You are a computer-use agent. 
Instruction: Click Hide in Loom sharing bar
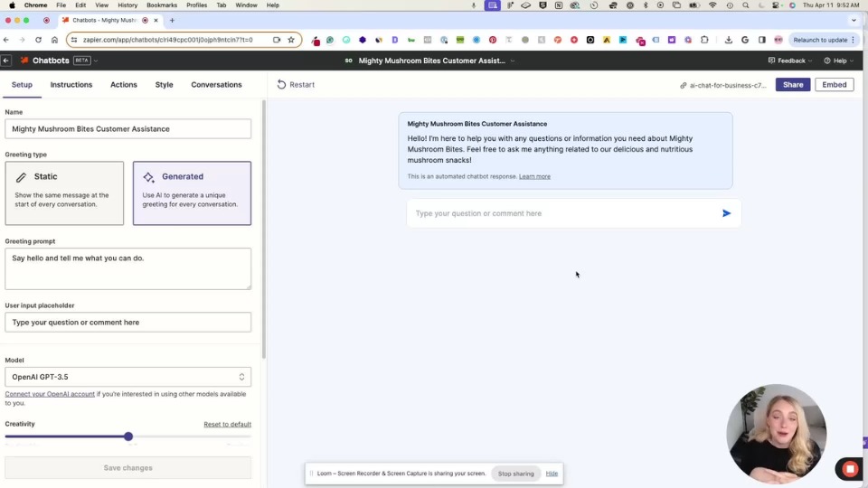[x=552, y=474]
